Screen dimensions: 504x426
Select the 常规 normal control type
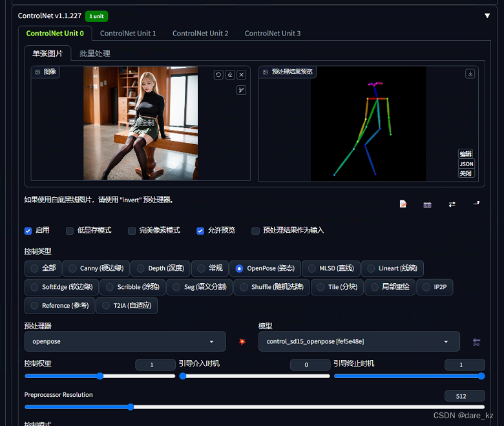tap(210, 268)
